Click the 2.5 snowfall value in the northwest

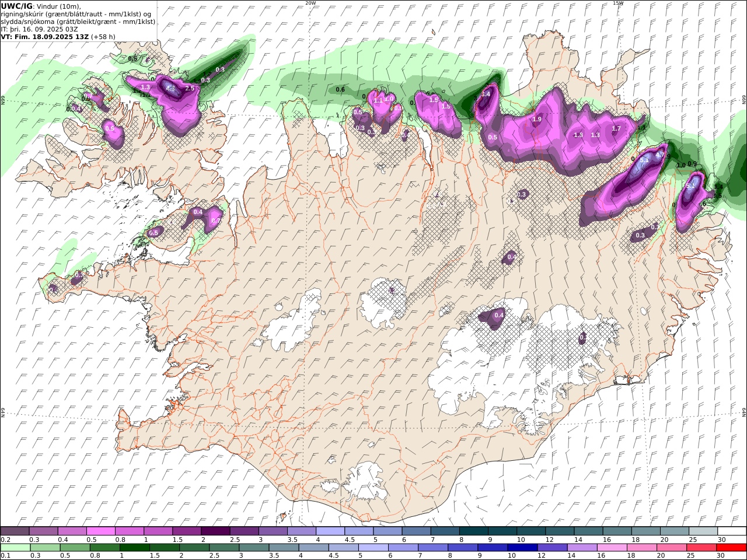[x=189, y=88]
